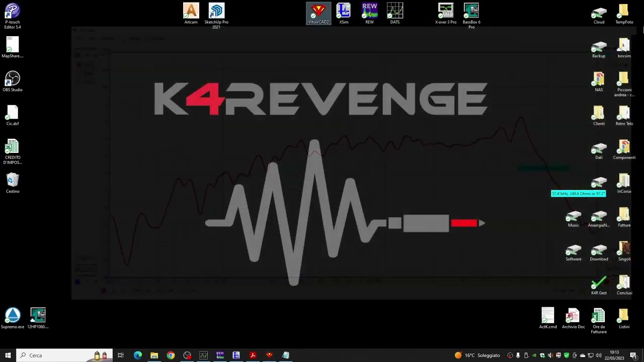The width and height of the screenshot is (644, 362).
Task: Open the ActK.cmd script file
Action: click(548, 318)
